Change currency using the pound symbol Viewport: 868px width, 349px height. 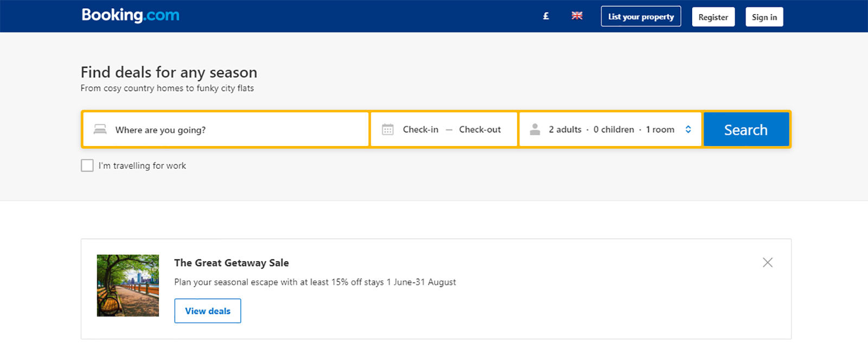click(x=546, y=16)
